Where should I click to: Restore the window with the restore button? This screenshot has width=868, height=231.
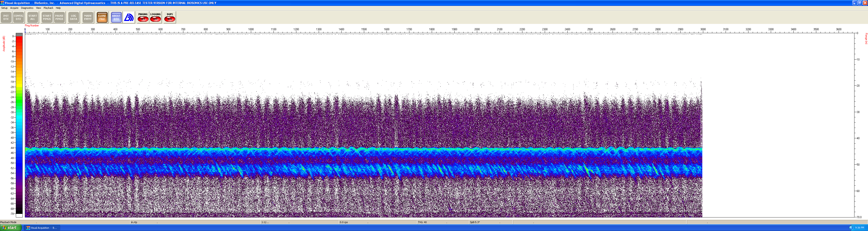point(860,3)
